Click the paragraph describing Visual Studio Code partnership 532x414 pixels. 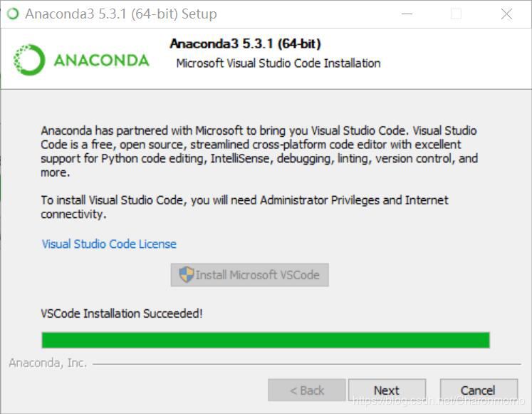pos(259,151)
